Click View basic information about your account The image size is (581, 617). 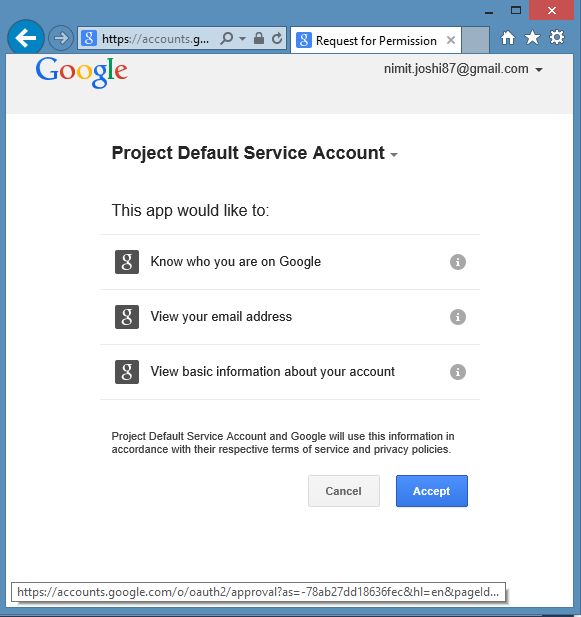click(273, 372)
